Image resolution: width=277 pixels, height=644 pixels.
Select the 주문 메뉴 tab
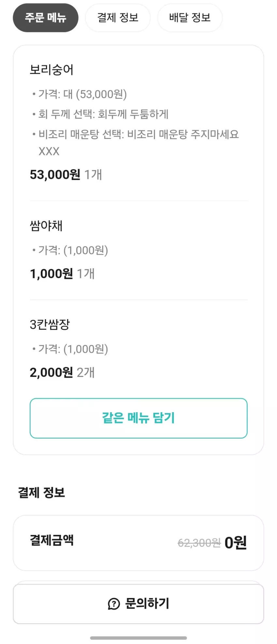tap(46, 18)
